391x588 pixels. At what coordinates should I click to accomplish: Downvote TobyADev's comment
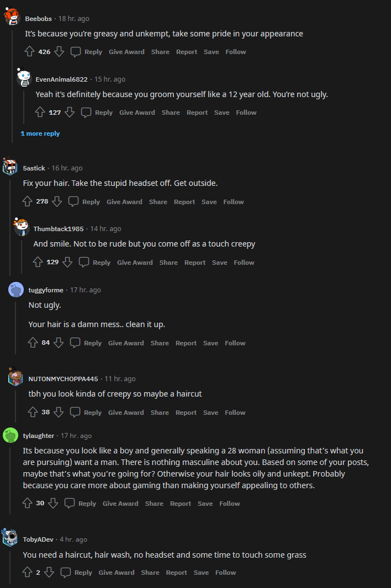click(x=49, y=572)
